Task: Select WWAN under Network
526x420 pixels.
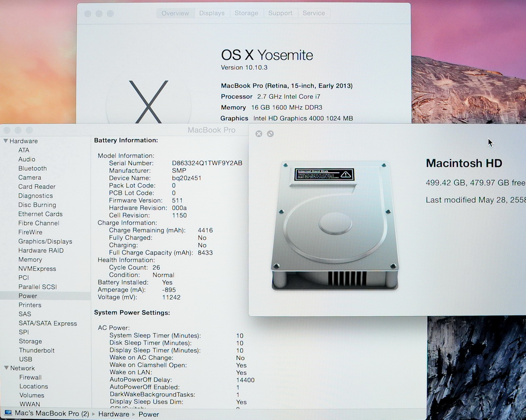Action: coord(29,404)
